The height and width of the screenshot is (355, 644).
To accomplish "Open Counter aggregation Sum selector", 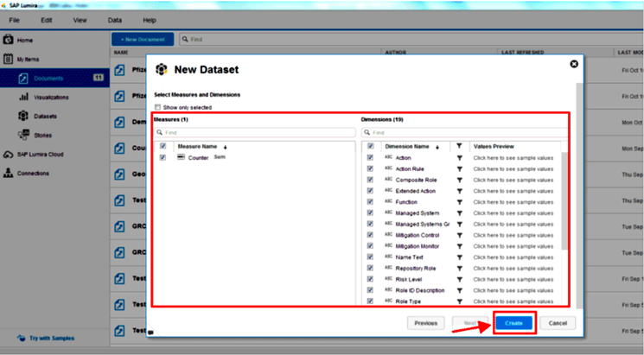I will click(220, 157).
